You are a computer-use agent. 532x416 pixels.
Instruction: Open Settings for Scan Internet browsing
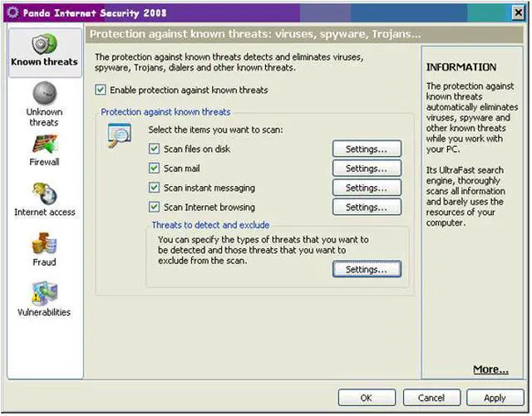tap(367, 208)
